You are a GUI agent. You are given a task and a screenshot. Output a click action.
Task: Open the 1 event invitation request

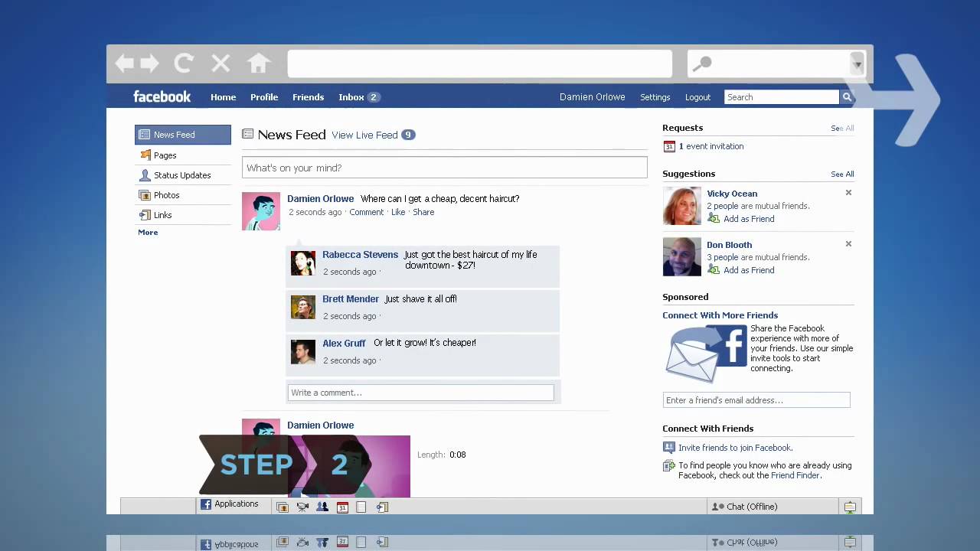(711, 146)
